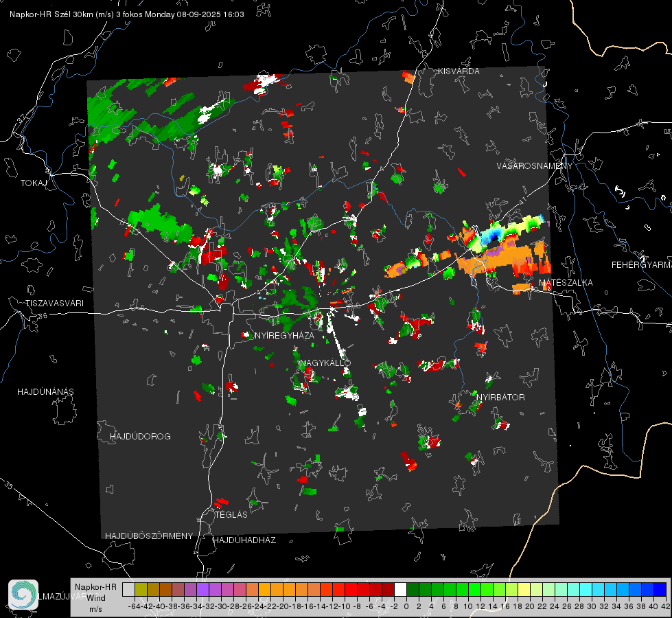The height and width of the screenshot is (618, 672).
Task: Pick the white swatch between -2 and 0
Action: click(400, 589)
